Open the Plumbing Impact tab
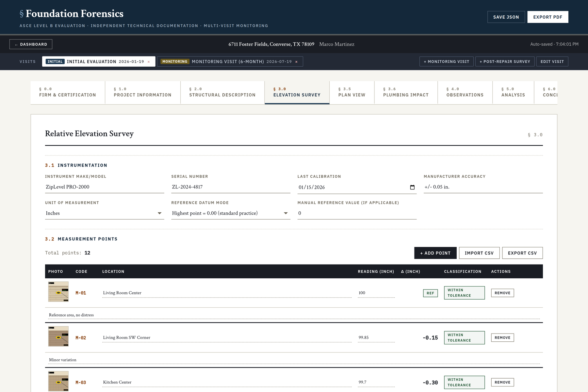This screenshot has height=392, width=588. tap(406, 92)
